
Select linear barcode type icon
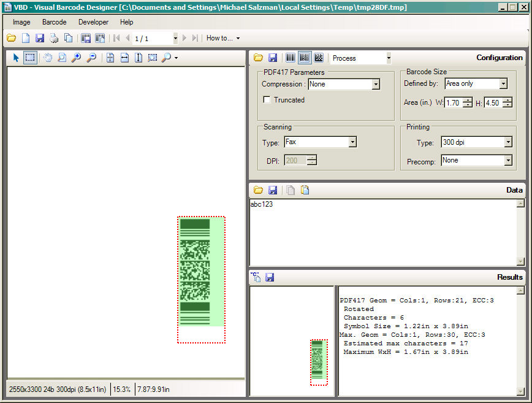pos(291,58)
